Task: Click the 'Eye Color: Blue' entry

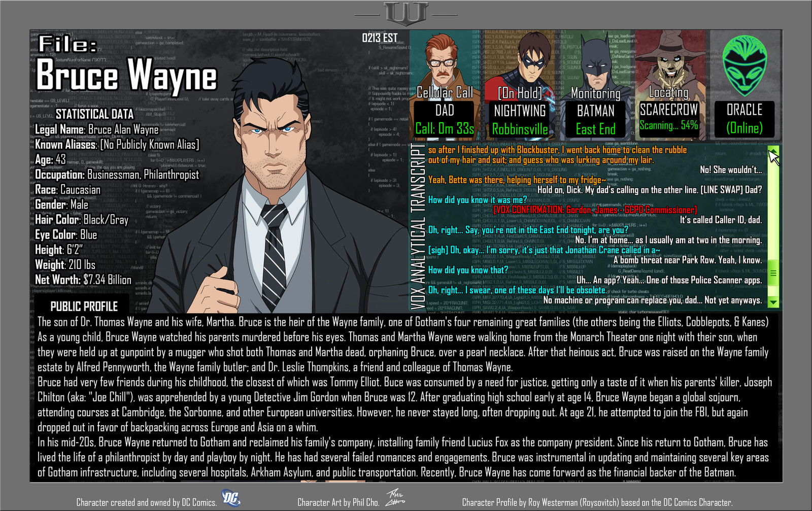Action: [66, 235]
